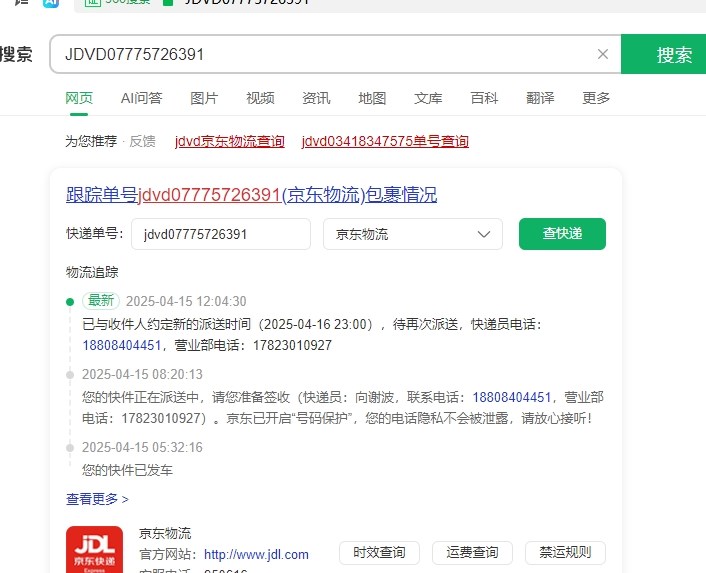Expand the 更多 menu tab

click(596, 98)
